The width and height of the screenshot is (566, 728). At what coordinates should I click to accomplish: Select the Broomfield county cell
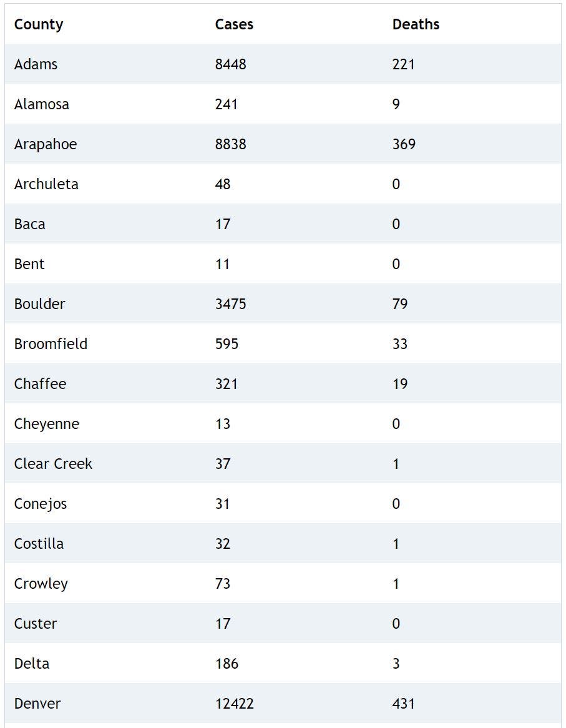point(51,344)
